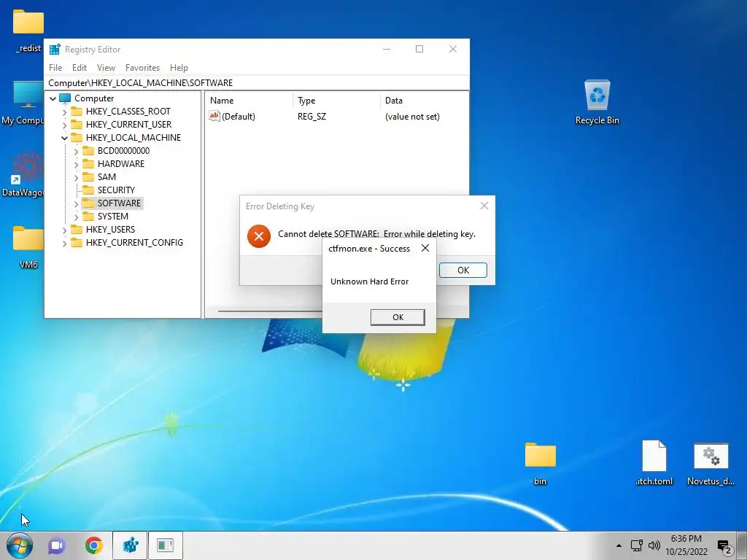Open Google Chrome from taskbar

94,545
